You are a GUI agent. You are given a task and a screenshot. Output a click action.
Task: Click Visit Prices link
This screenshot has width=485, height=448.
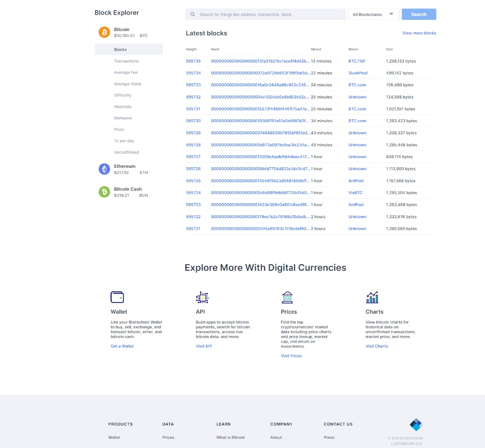tap(291, 356)
